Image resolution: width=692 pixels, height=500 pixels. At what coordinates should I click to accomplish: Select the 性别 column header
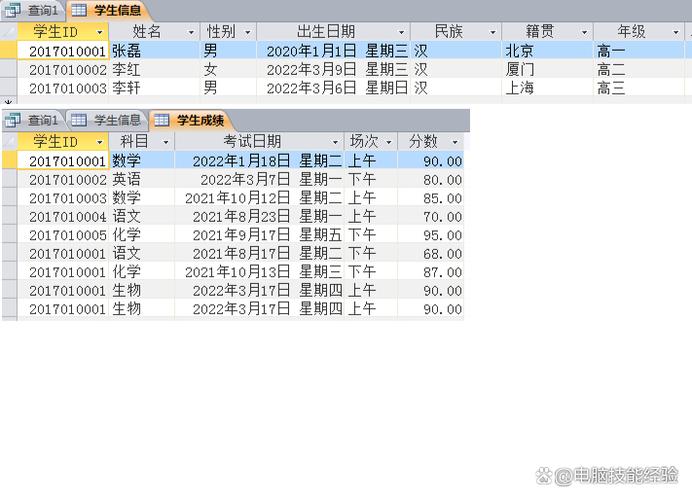tap(228, 31)
